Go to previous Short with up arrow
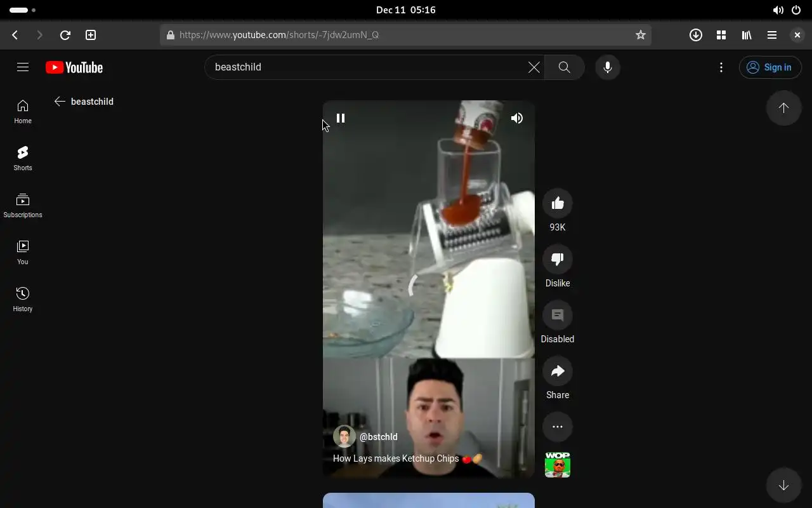812x508 pixels. tap(784, 108)
